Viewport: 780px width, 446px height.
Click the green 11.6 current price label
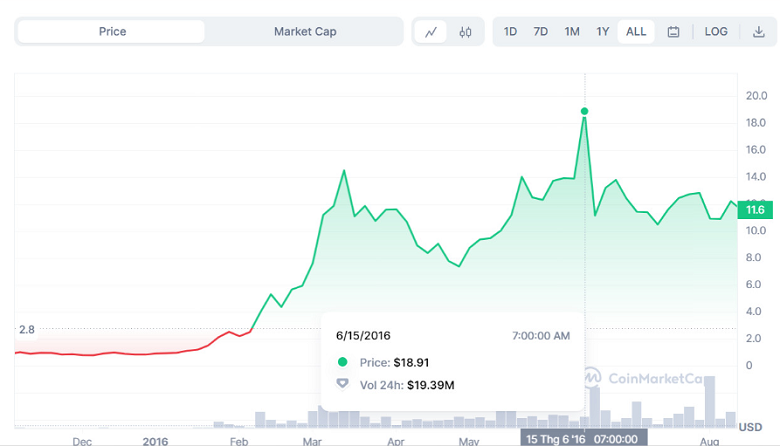click(x=755, y=209)
